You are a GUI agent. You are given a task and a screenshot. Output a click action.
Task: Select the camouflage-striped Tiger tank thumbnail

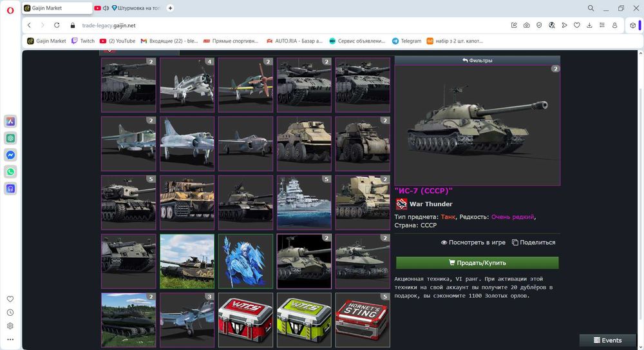click(187, 203)
